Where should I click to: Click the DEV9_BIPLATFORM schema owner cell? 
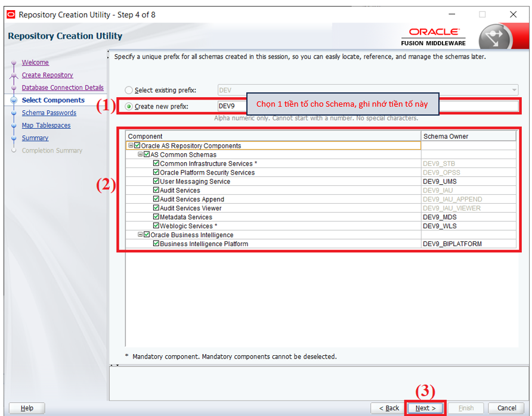469,244
